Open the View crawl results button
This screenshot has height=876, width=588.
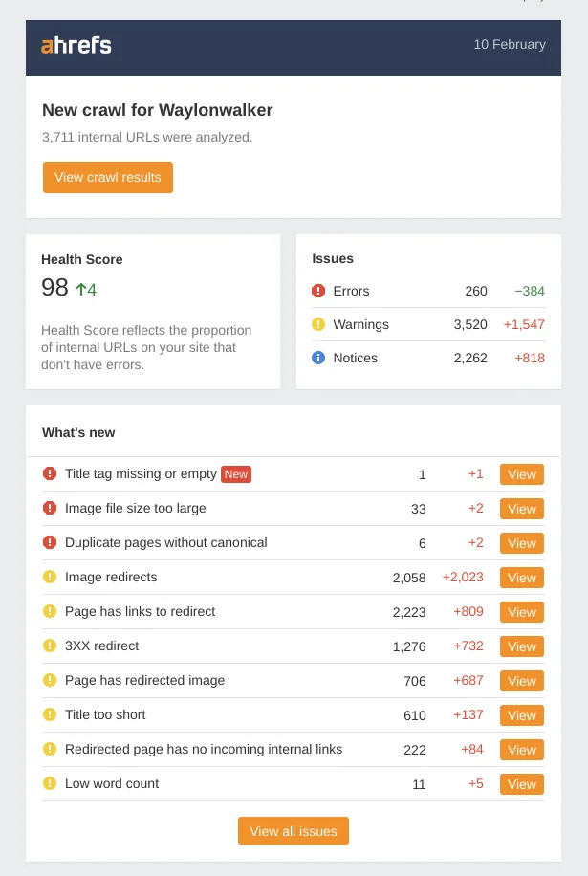pos(108,177)
